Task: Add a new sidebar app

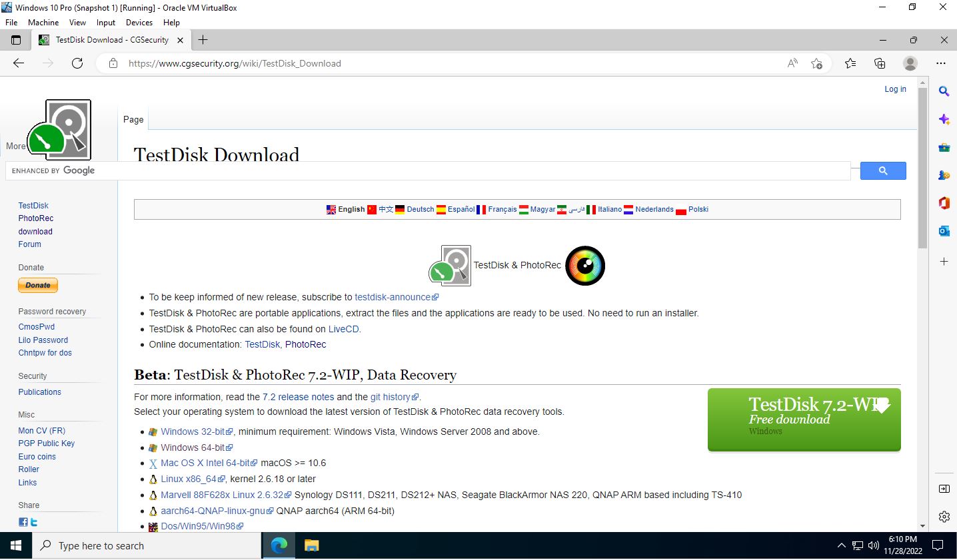Action: click(944, 262)
